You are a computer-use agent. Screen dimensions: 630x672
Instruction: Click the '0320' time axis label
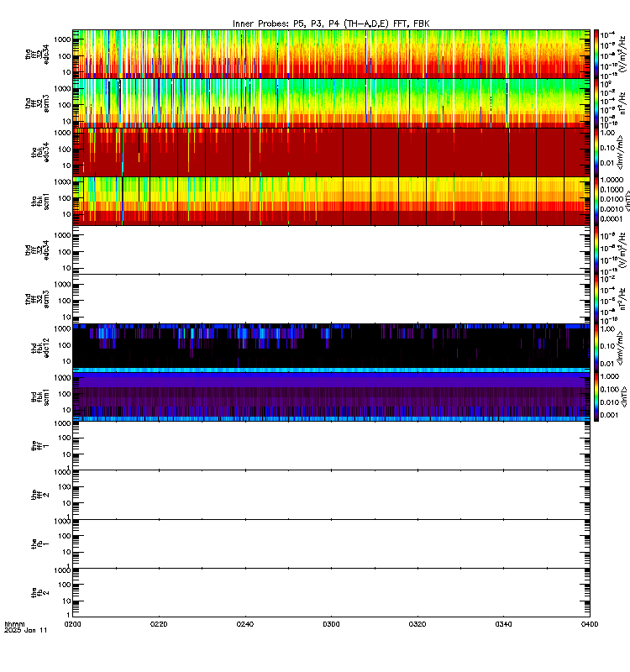click(417, 624)
